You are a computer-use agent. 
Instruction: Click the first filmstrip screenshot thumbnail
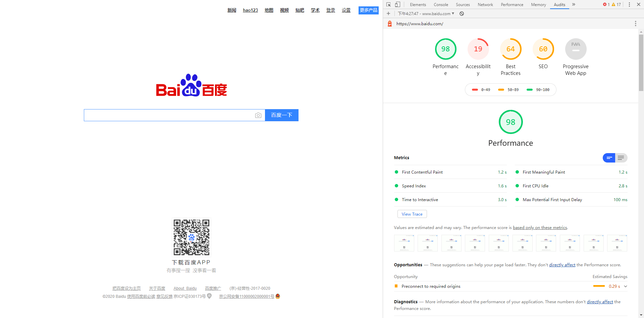(x=404, y=243)
